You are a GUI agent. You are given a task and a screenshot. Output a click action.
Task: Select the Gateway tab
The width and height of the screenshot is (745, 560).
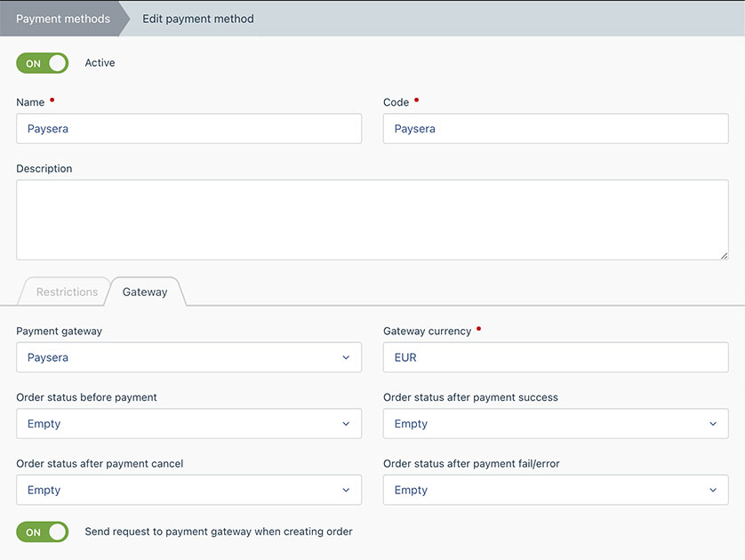click(145, 292)
